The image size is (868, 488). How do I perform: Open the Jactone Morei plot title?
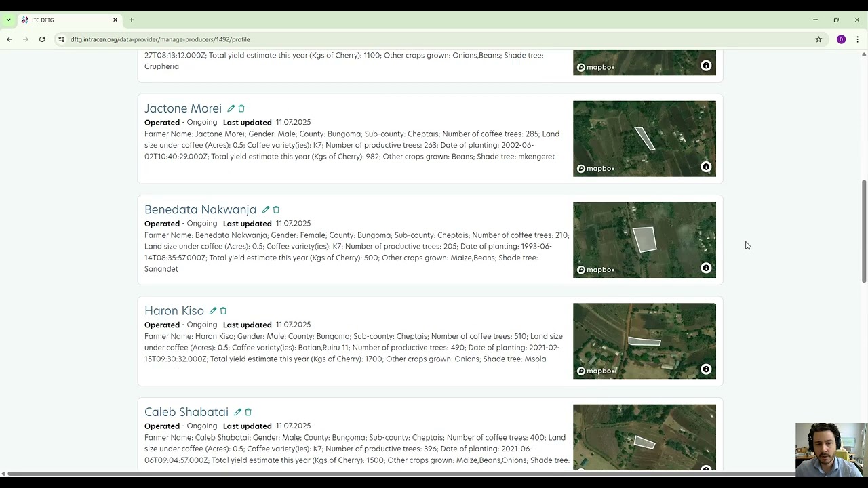(183, 108)
